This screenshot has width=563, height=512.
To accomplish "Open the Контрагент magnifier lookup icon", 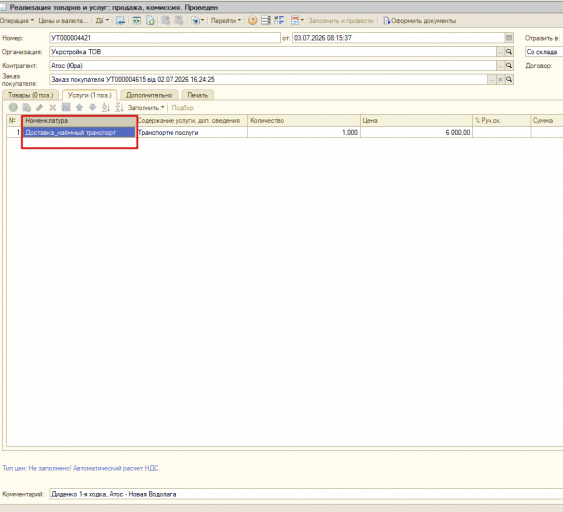I will tap(509, 65).
